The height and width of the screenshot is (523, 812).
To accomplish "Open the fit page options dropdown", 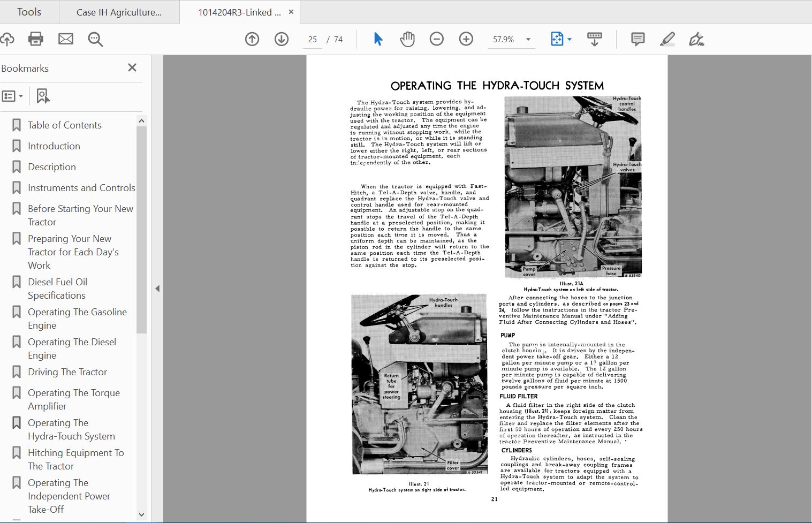I will tap(570, 40).
